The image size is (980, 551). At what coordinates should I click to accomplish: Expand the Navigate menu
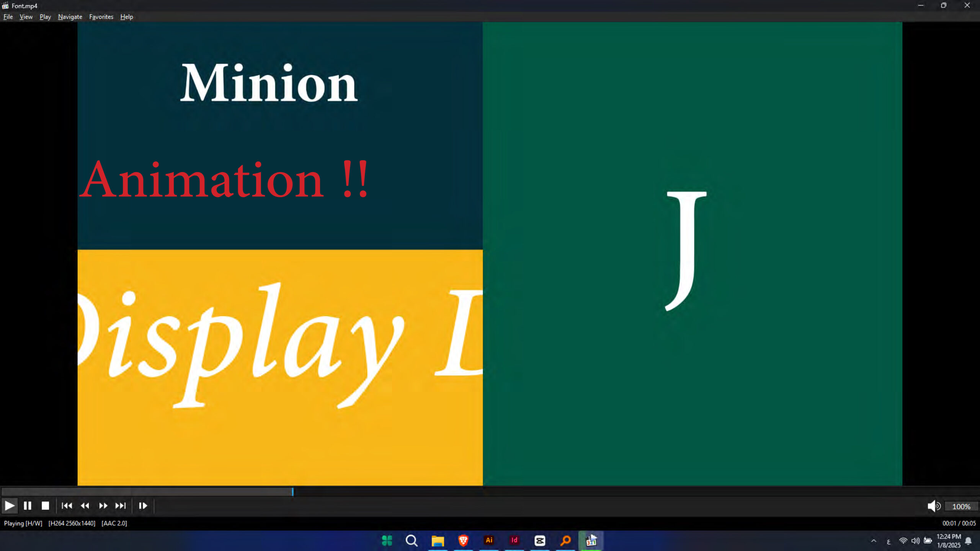click(70, 17)
